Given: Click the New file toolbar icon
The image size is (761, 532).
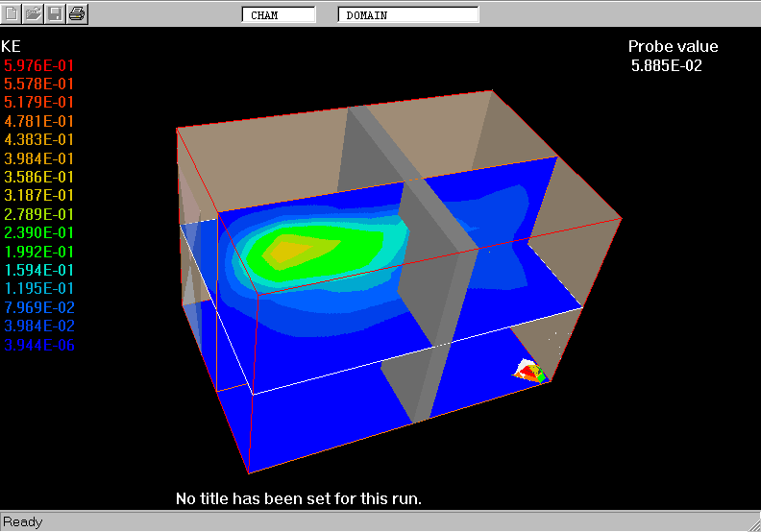Looking at the screenshot, I should point(12,13).
